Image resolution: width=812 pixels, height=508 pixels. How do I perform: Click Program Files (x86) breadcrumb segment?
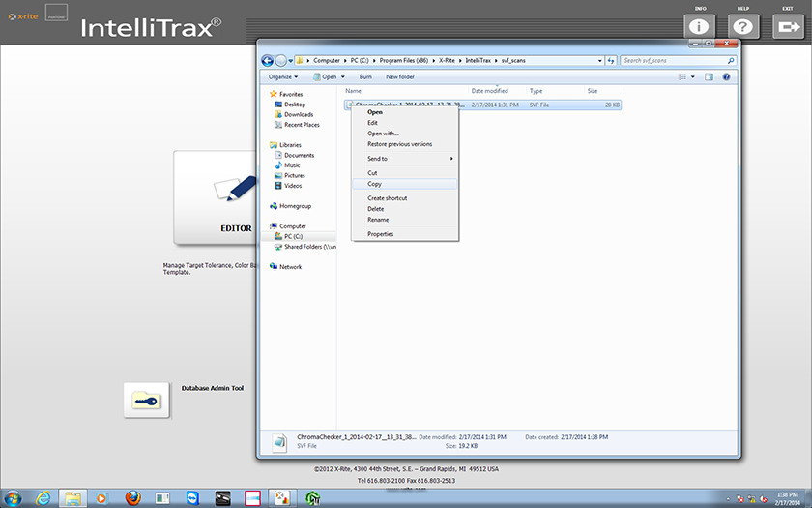point(403,61)
